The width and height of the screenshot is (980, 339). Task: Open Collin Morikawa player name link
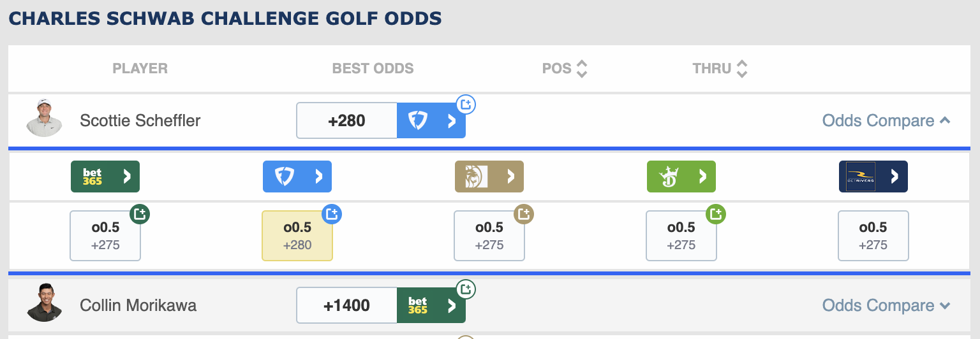[138, 305]
